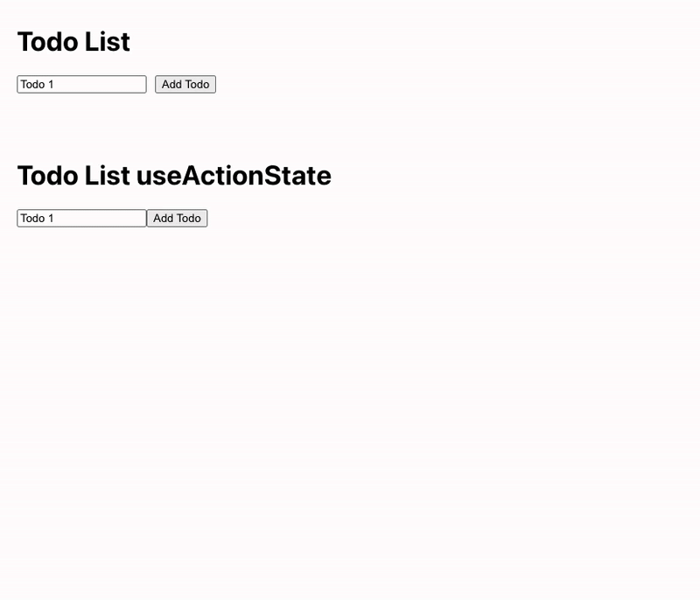Click the Todo List useActionState heading

click(x=173, y=175)
